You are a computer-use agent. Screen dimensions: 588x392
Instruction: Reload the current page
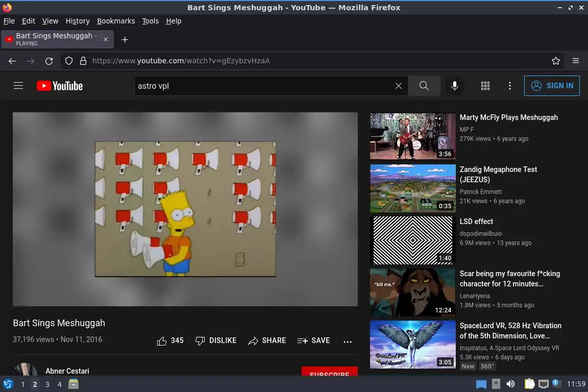49,61
